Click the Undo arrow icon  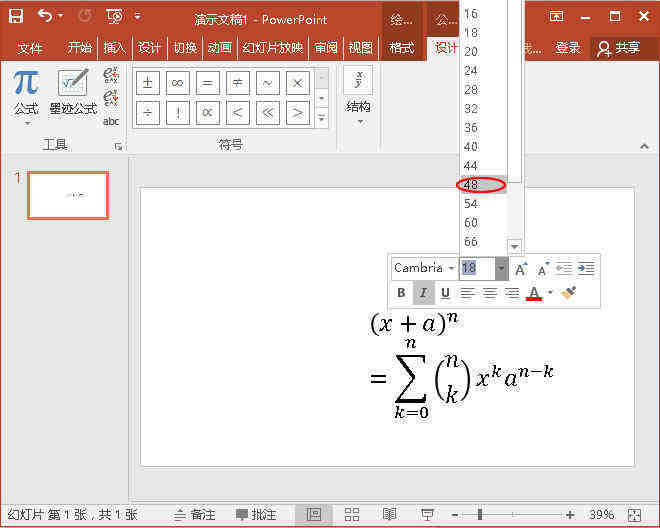45,16
